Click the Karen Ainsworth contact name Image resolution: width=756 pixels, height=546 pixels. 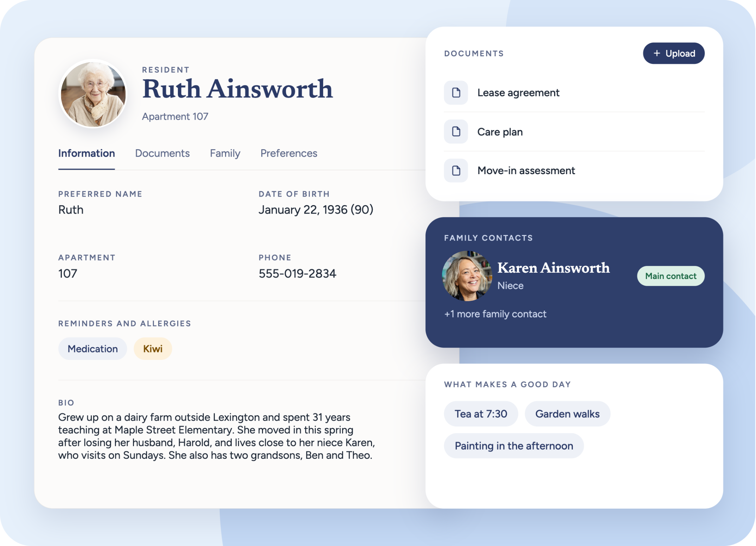553,268
